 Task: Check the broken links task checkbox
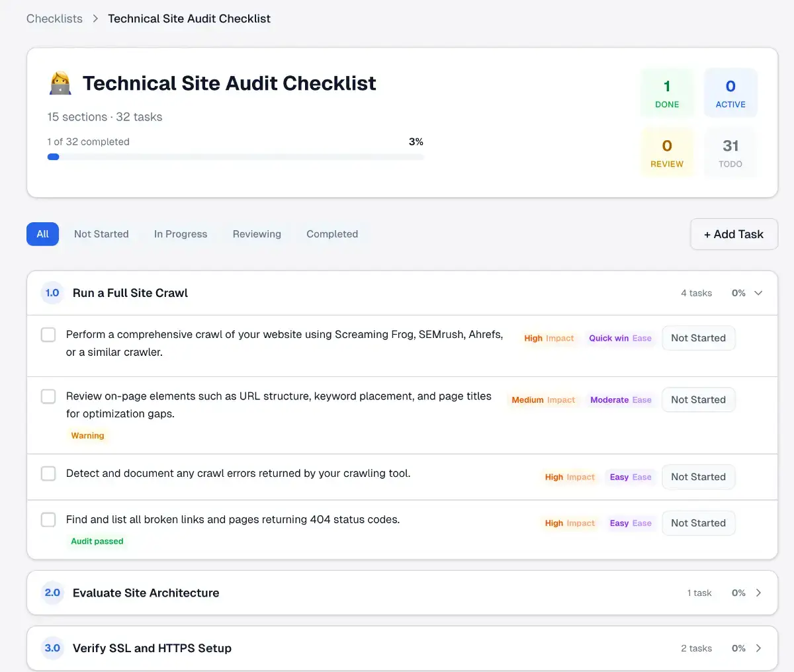pyautogui.click(x=48, y=520)
